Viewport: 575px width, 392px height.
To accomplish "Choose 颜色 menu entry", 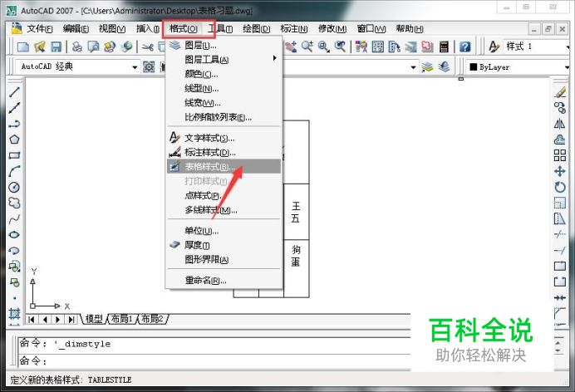I will point(224,74).
